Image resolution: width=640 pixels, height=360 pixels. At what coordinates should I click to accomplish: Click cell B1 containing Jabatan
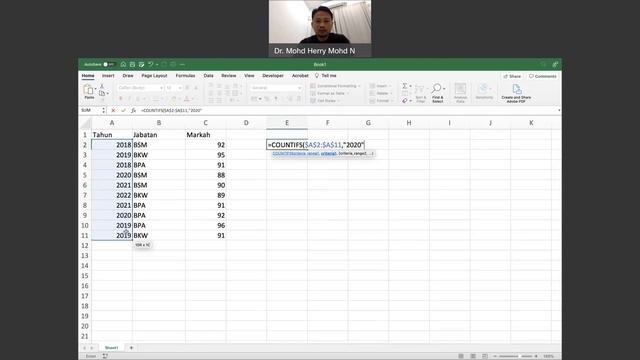[x=158, y=135]
